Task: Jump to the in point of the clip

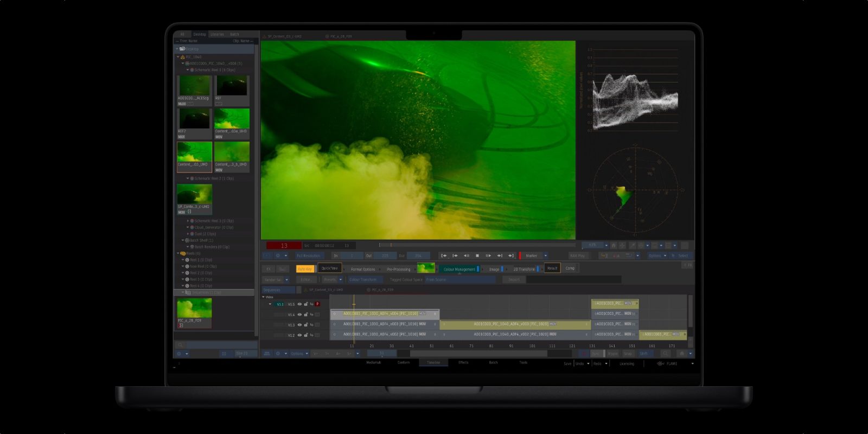Action: pyautogui.click(x=444, y=256)
